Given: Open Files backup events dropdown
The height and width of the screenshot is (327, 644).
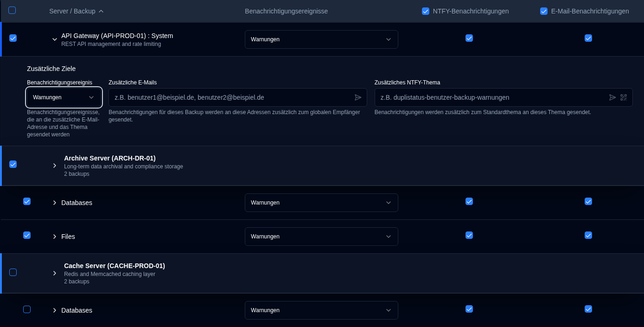Looking at the screenshot, I should 321,237.
